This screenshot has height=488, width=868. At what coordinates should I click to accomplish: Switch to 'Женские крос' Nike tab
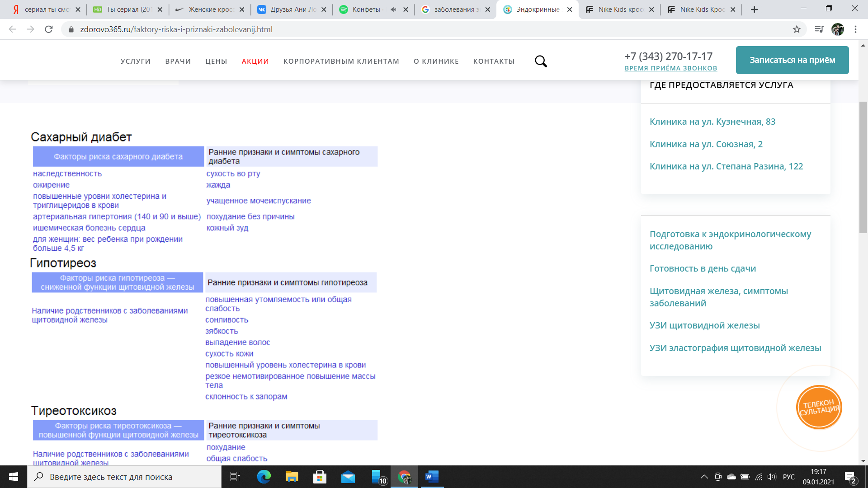(209, 9)
